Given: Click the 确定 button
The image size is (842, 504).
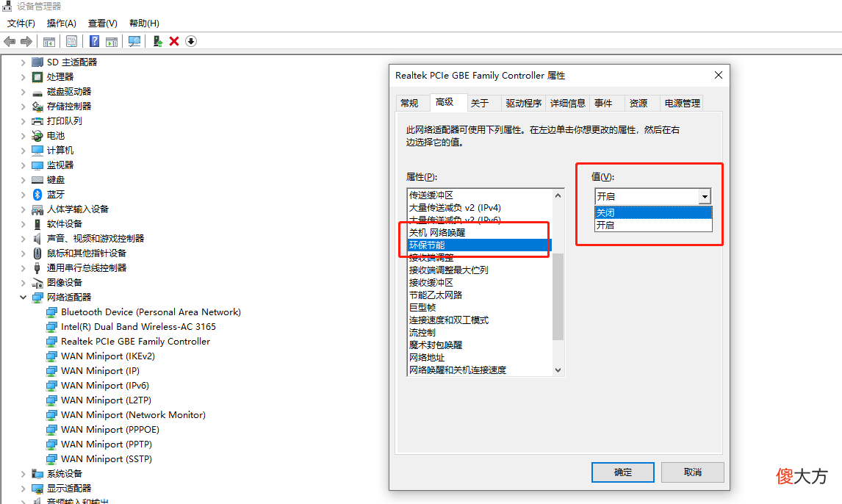Looking at the screenshot, I should pyautogui.click(x=623, y=472).
